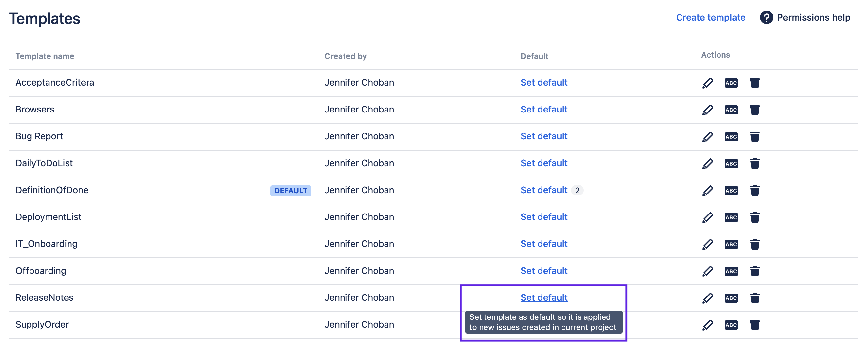Click Set default for AcceptanceCritera
Image resolution: width=868 pixels, height=347 pixels.
click(543, 83)
